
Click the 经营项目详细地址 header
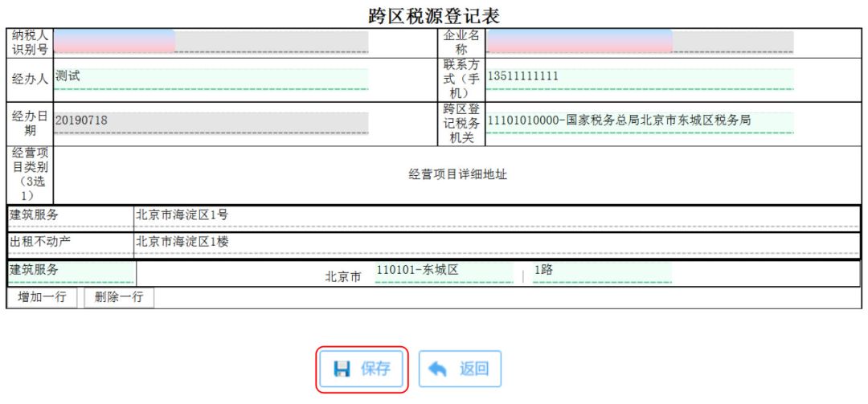(x=458, y=175)
